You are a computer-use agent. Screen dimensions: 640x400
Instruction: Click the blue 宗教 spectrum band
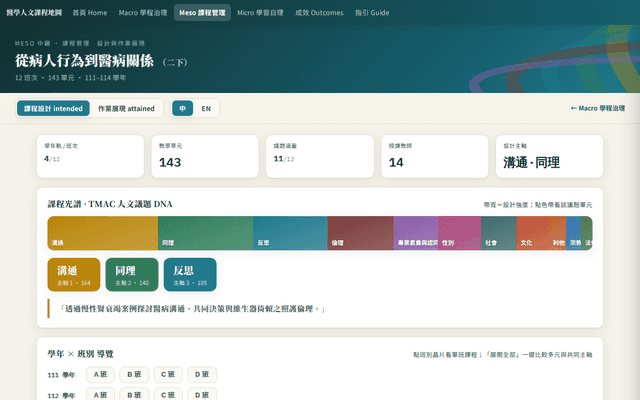[573, 233]
